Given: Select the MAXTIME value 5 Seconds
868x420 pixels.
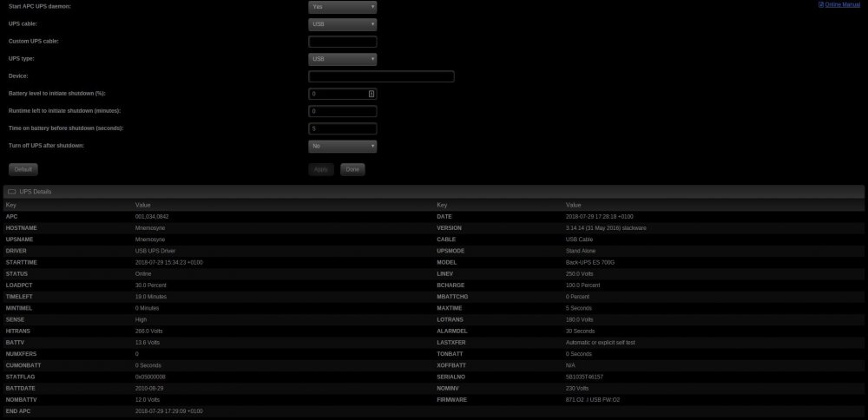Looking at the screenshot, I should click(578, 308).
